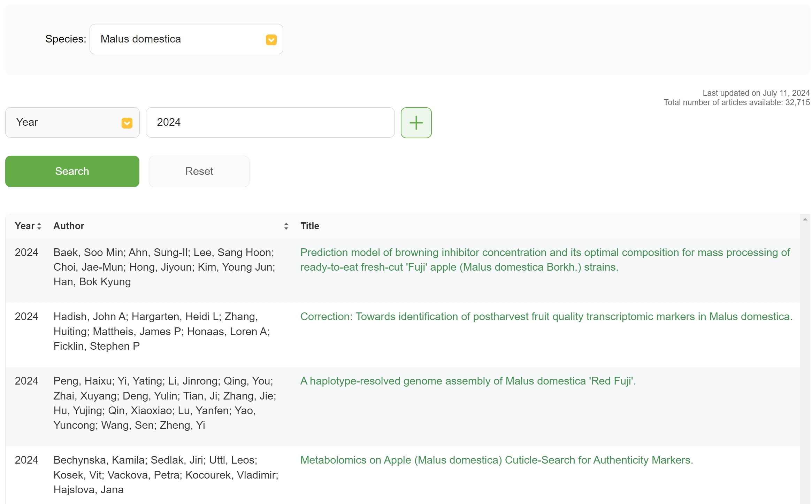This screenshot has width=812, height=504.
Task: Click the table's vertical scrollbar track
Action: click(x=805, y=348)
